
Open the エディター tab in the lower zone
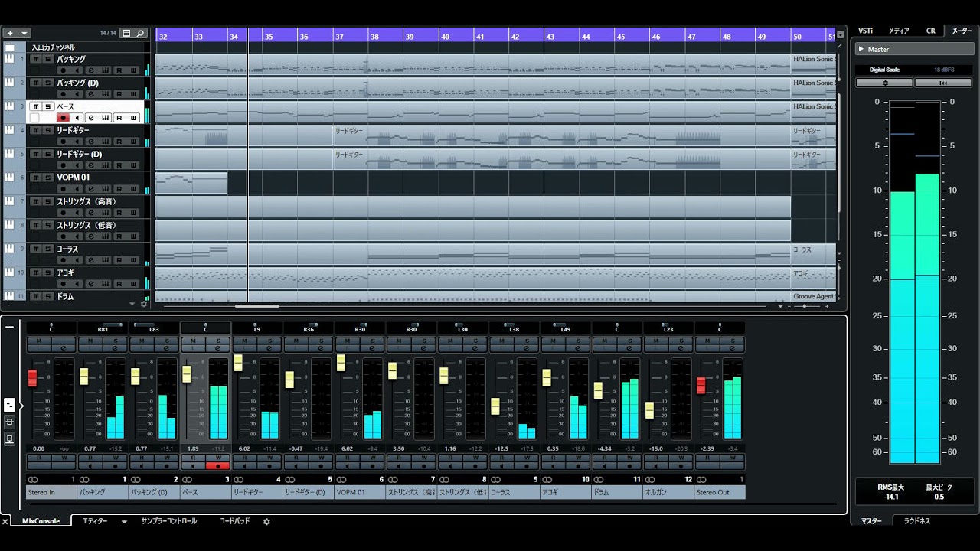(x=95, y=521)
